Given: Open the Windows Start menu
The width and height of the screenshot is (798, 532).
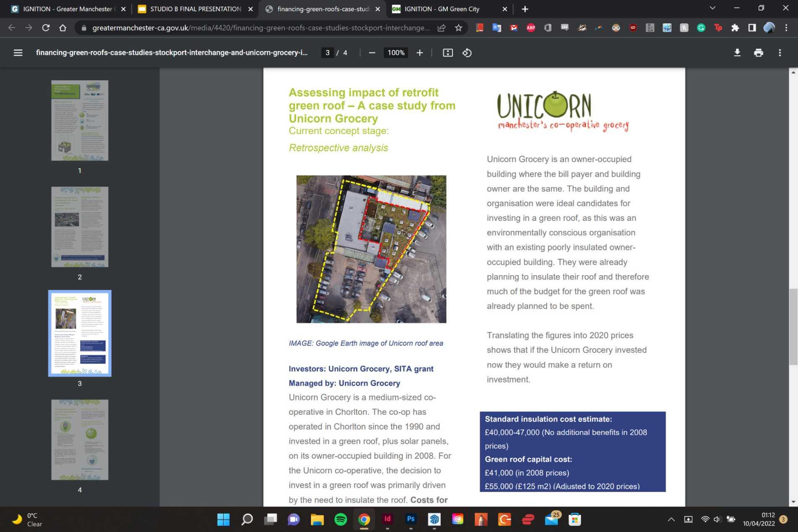Looking at the screenshot, I should tap(224, 519).
